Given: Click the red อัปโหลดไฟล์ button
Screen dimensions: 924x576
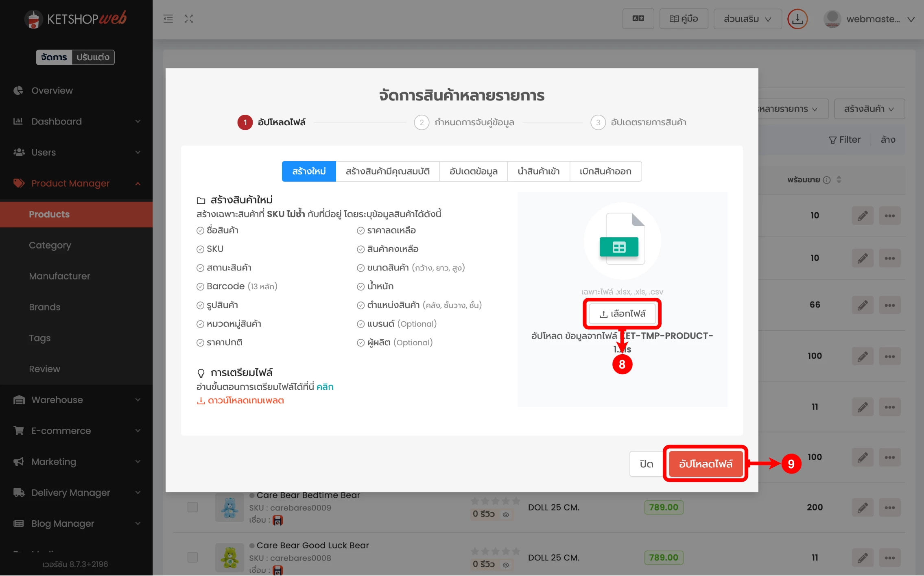Looking at the screenshot, I should (705, 464).
